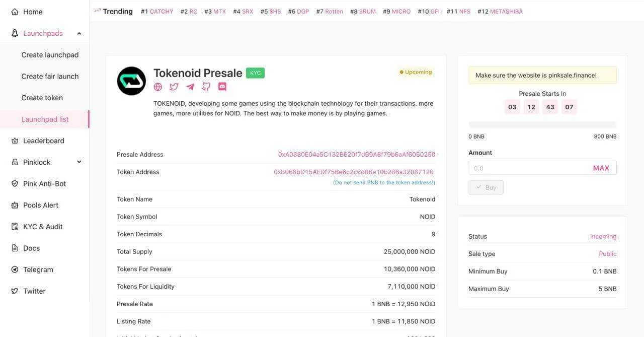Click the Home icon in sidebar
Viewport: 644px width, 337px height.
coord(15,12)
